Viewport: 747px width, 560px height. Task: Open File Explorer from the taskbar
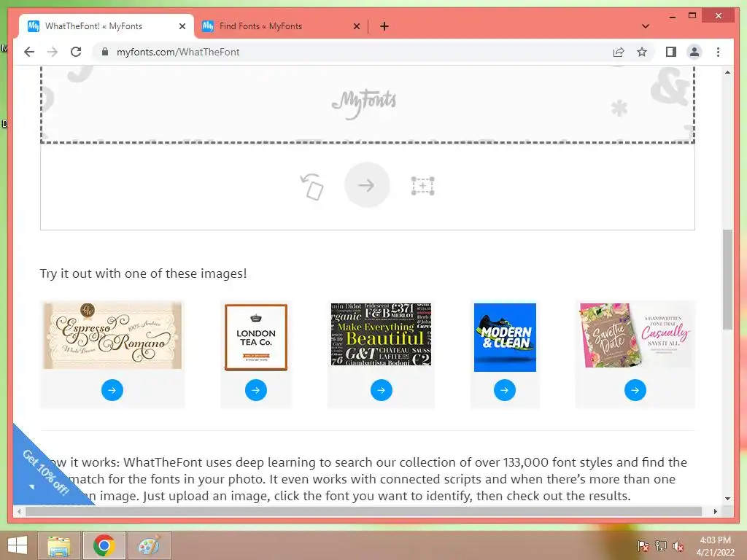(59, 545)
